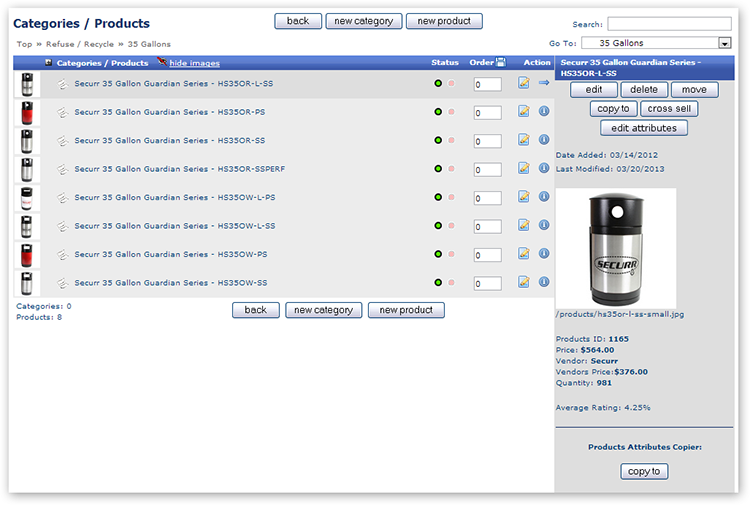Click the bottom new product button

[406, 310]
